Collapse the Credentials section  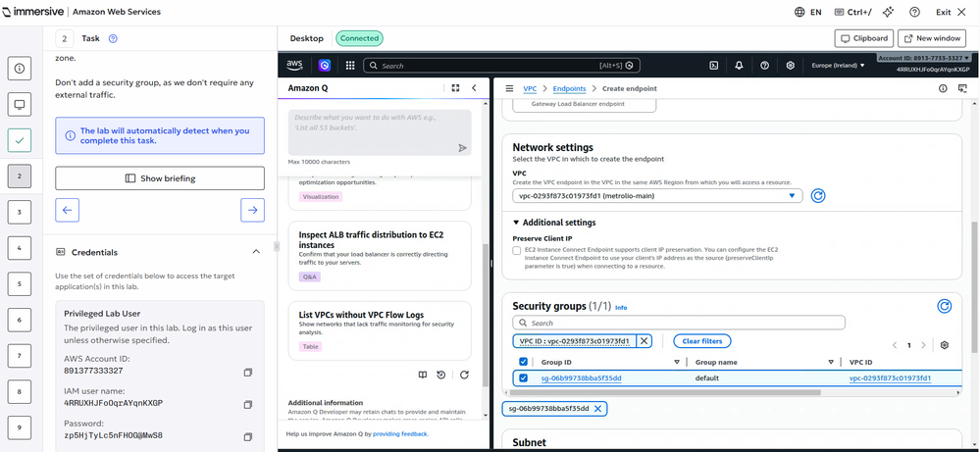click(256, 252)
